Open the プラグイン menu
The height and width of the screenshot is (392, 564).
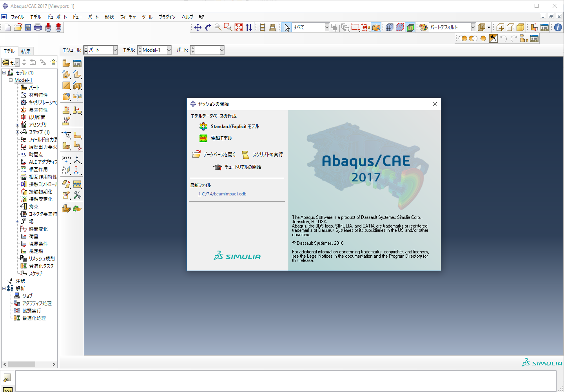click(x=167, y=17)
